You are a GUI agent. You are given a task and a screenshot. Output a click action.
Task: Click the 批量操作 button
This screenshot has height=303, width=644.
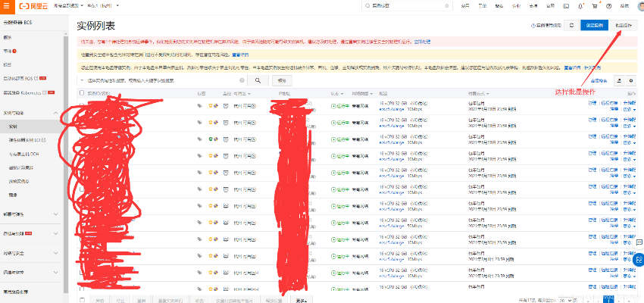click(x=624, y=25)
